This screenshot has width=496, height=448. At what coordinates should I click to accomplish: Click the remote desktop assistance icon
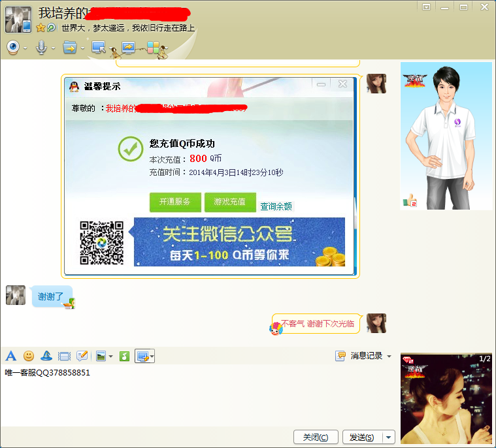coord(99,48)
